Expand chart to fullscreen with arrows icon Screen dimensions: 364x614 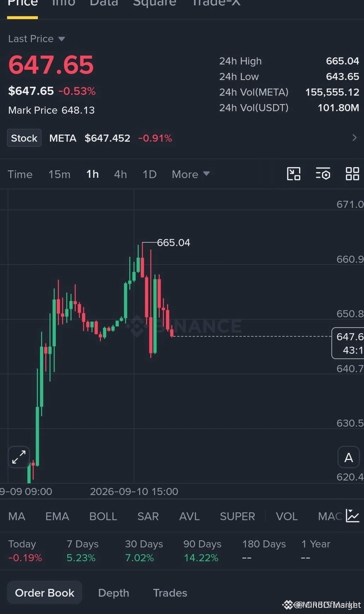click(19, 457)
